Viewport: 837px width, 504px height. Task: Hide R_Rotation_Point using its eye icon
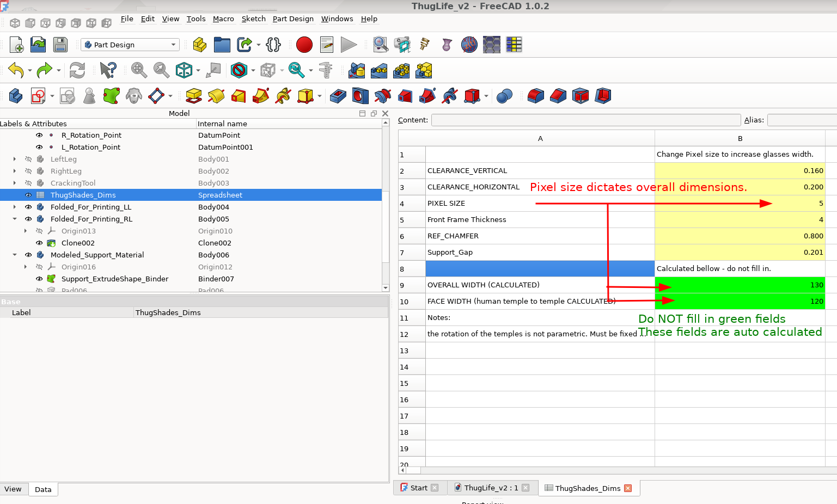pos(39,135)
